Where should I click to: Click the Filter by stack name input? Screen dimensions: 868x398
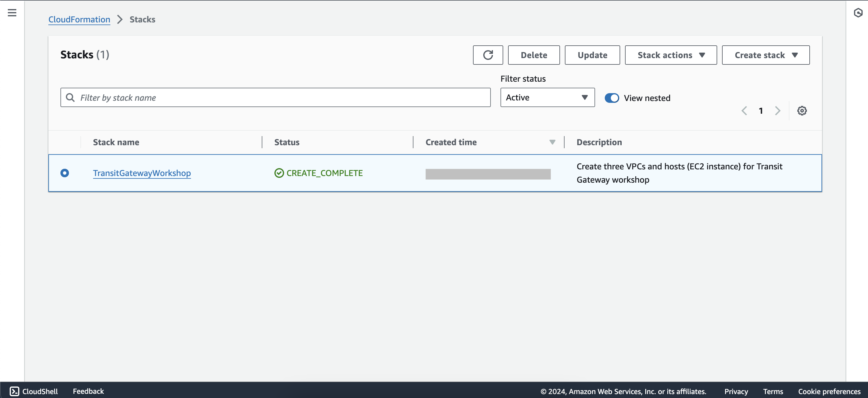pos(275,98)
